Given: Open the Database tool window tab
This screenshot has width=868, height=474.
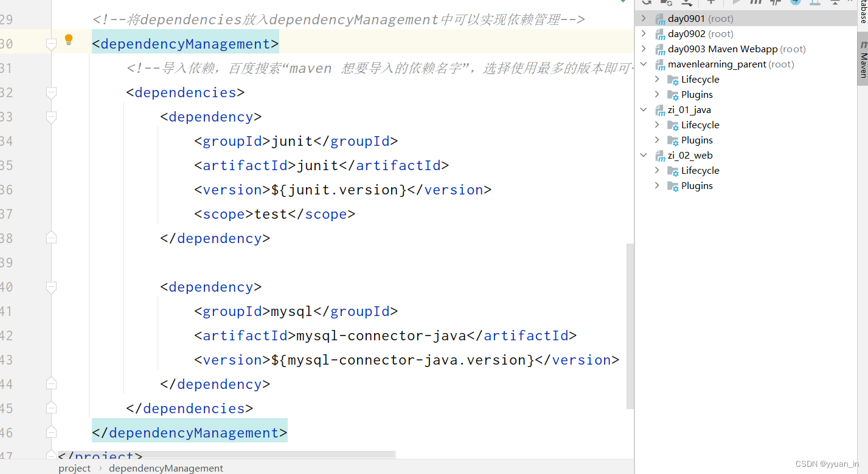Looking at the screenshot, I should 863,12.
